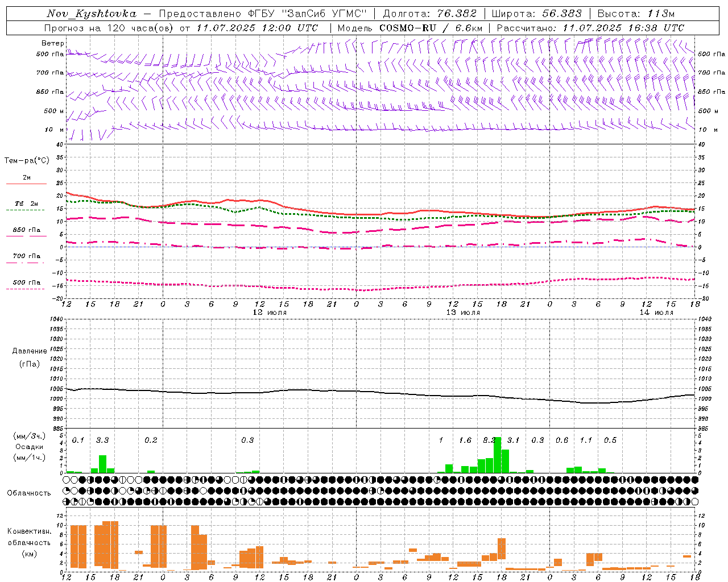Click 'Рассчитано: 11.07.2025 16:38 UTC' timestamp
The width and height of the screenshot is (728, 582).
coord(590,28)
